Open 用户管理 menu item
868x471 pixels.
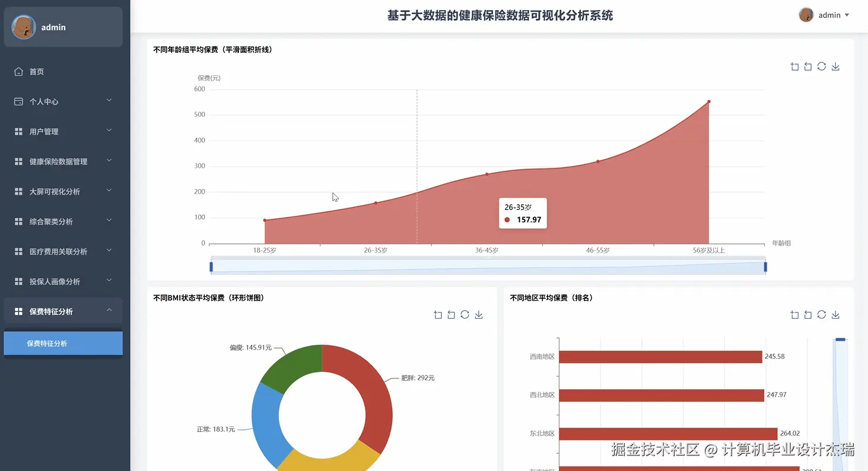(x=63, y=132)
